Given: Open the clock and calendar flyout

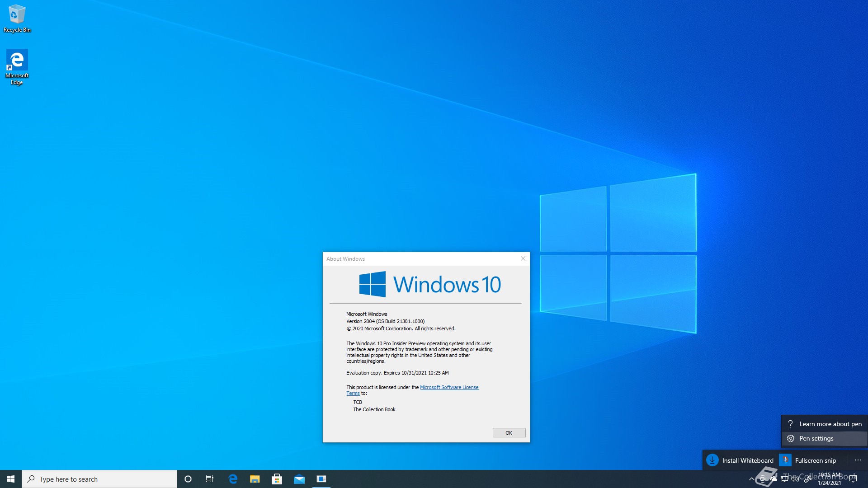Looking at the screenshot, I should pos(830,479).
